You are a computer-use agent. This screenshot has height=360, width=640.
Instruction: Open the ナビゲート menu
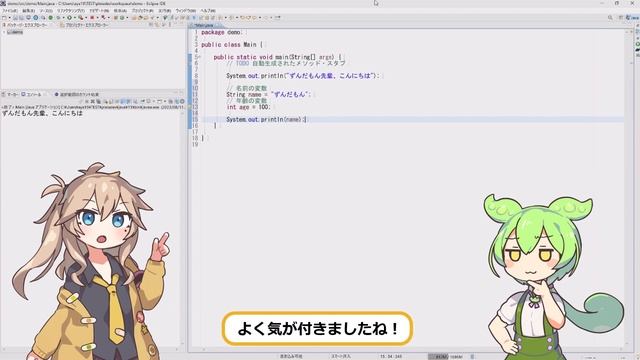tap(99, 11)
